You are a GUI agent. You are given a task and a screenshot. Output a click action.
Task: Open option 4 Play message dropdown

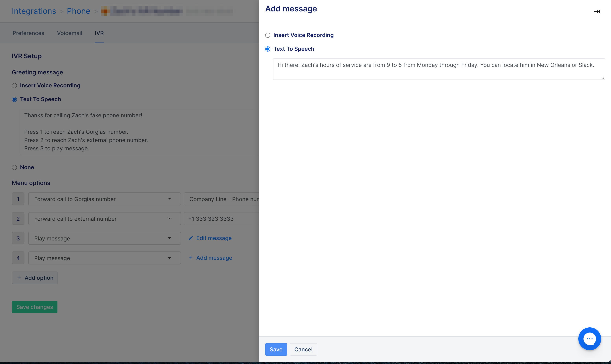coord(104,258)
